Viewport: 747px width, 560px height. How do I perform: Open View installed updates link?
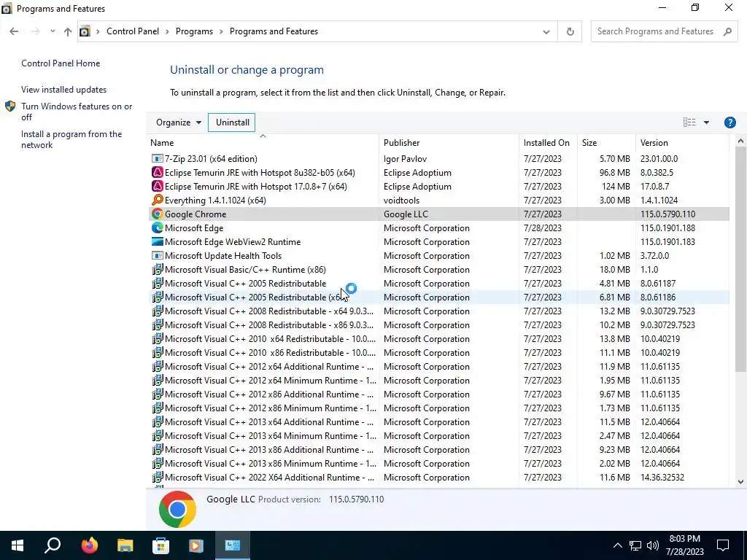(x=64, y=90)
